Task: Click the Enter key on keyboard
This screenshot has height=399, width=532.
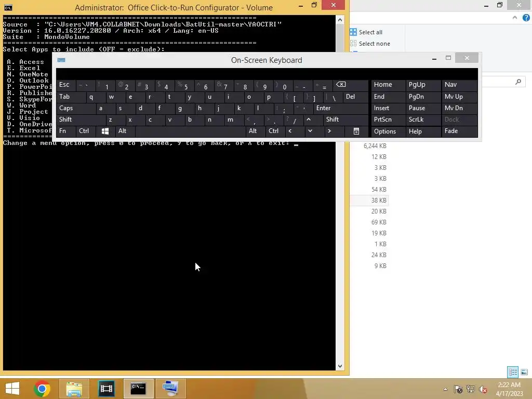Action: coord(341,108)
